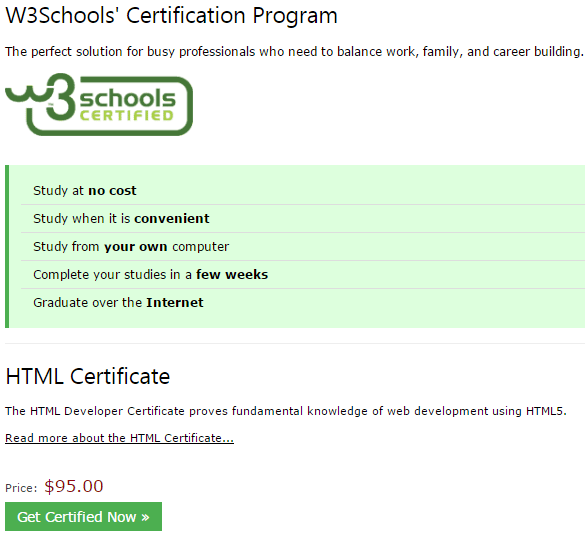Click the HTML Certificate heading
This screenshot has height=543, width=585.
click(x=88, y=376)
